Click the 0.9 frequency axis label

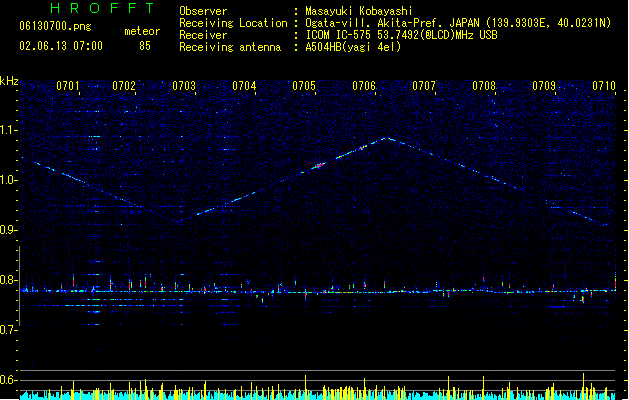tap(9, 230)
